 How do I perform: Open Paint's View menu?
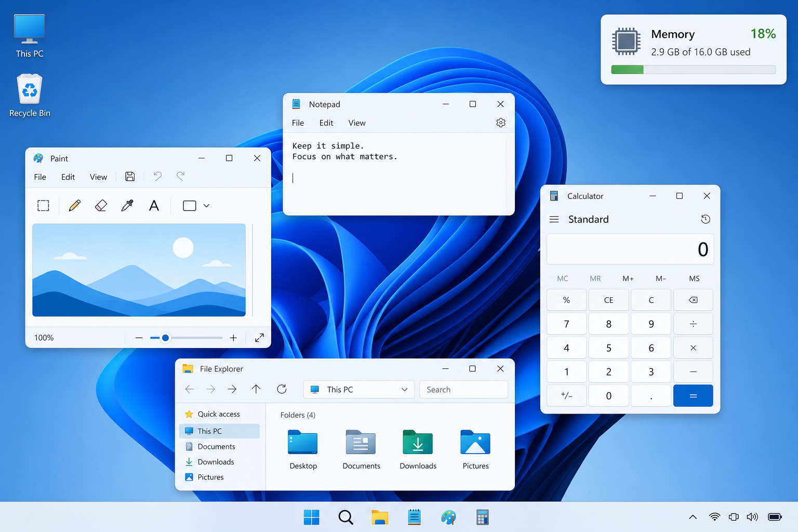pyautogui.click(x=98, y=177)
